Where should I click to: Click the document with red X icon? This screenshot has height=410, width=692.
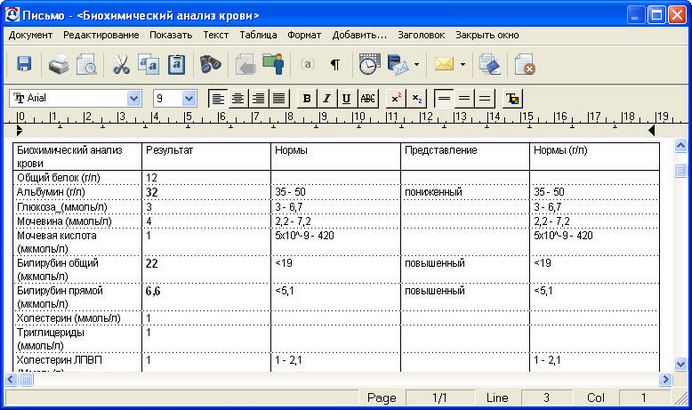(525, 64)
